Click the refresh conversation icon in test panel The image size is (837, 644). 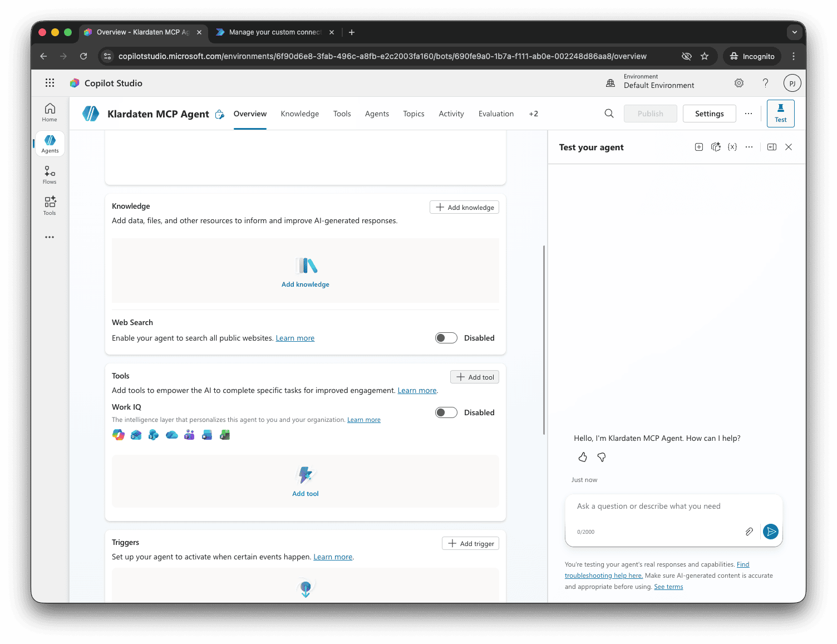(716, 147)
